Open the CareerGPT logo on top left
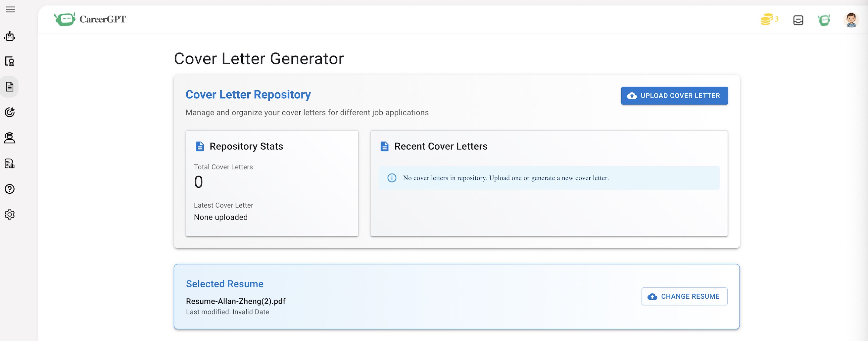Image resolution: width=868 pixels, height=341 pixels. point(90,19)
